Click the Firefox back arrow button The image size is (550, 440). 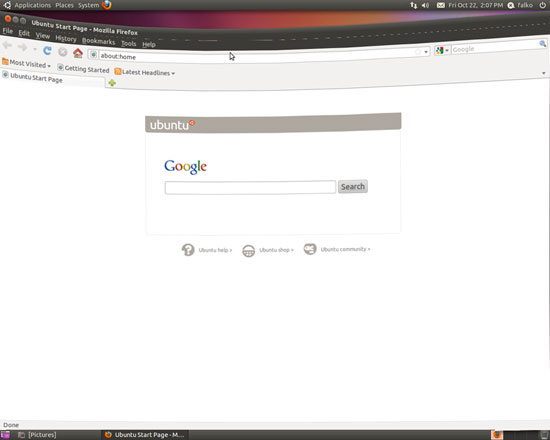7,45
